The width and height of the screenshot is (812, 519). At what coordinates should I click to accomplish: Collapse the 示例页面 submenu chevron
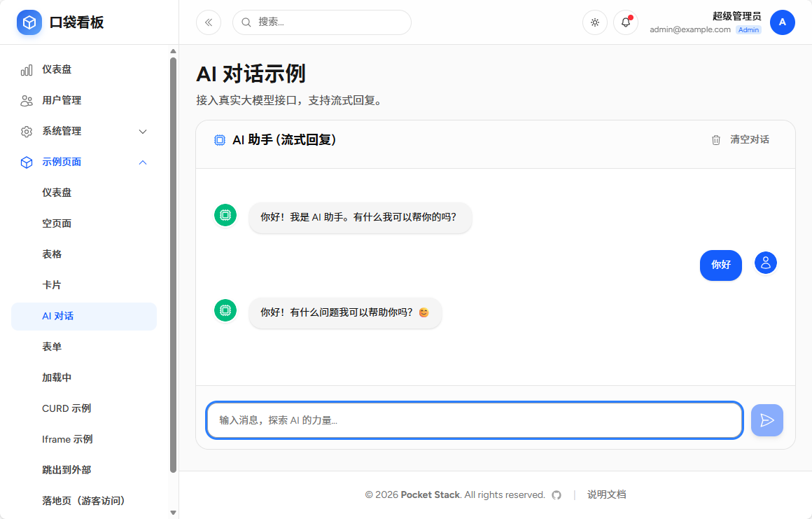click(143, 162)
